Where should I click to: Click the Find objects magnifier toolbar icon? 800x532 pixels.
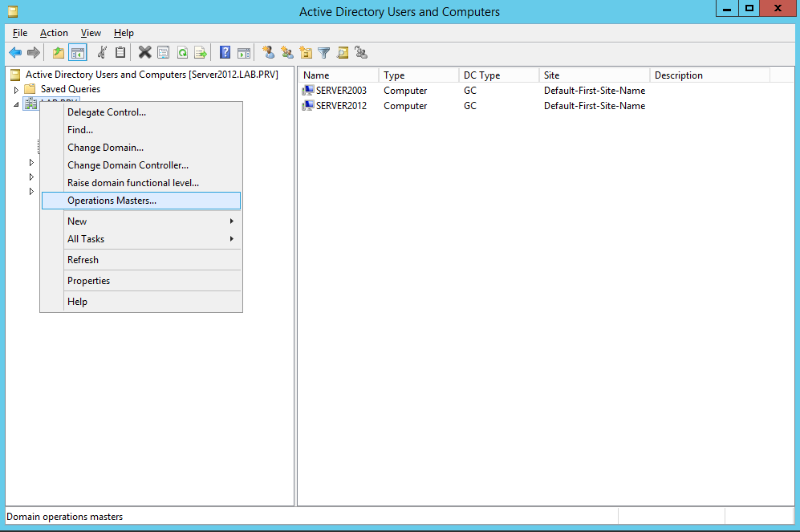343,52
